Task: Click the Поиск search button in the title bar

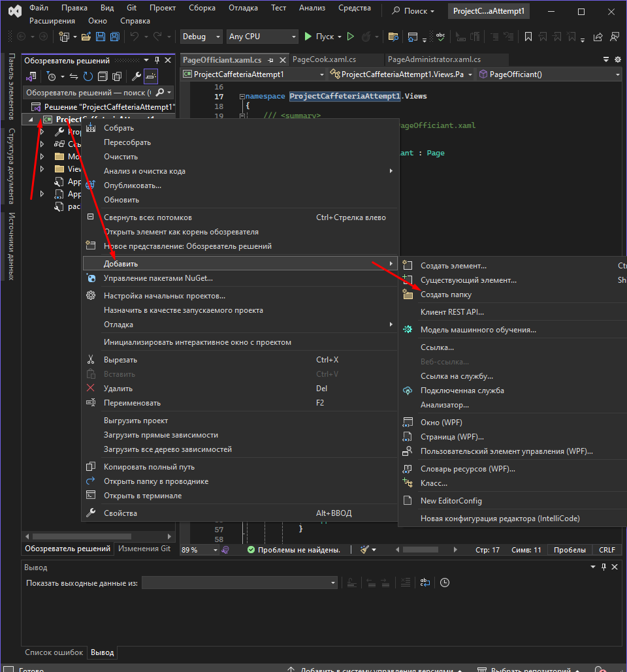Action: point(413,11)
